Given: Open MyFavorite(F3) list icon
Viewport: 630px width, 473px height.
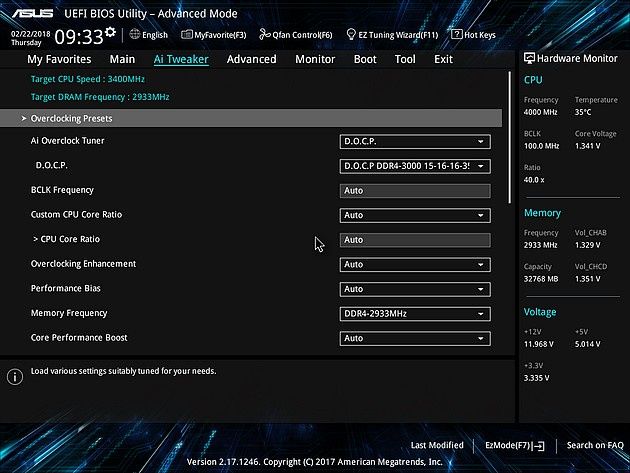Looking at the screenshot, I should point(186,35).
